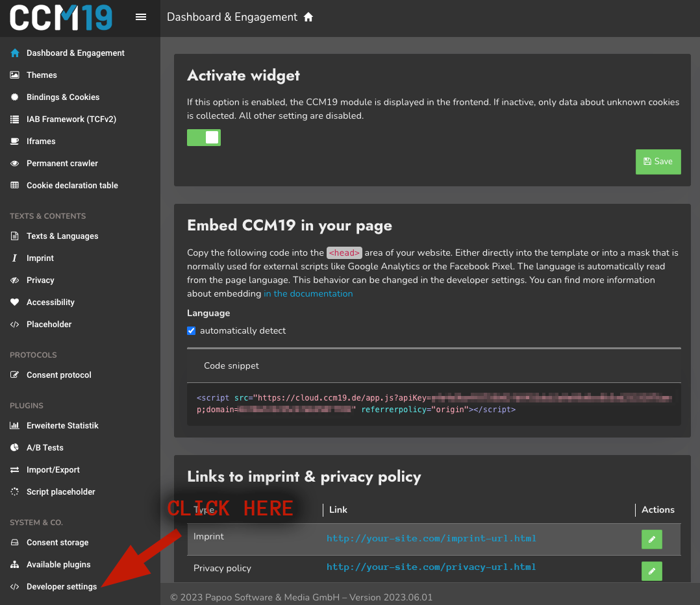The image size is (700, 605).
Task: Click the Consent storage drive icon
Action: [15, 543]
